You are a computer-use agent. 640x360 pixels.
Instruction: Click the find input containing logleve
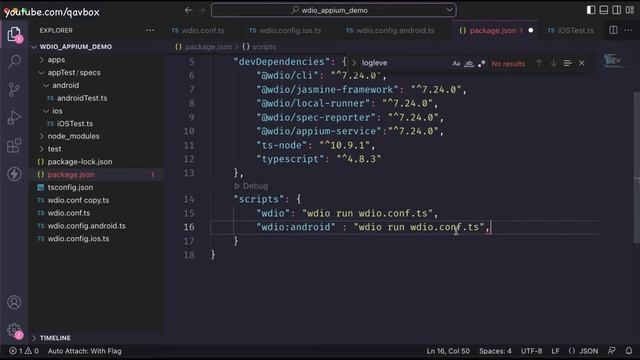(x=404, y=63)
